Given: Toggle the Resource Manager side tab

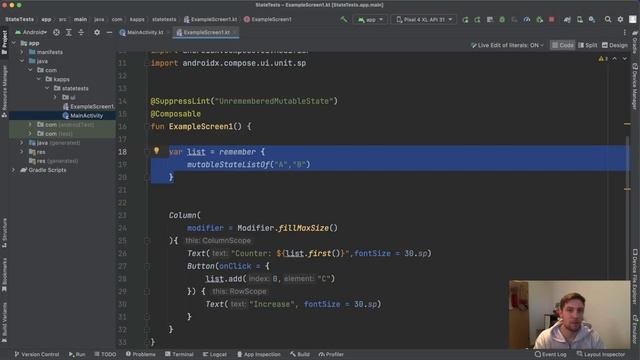Looking at the screenshot, I should (x=4, y=91).
